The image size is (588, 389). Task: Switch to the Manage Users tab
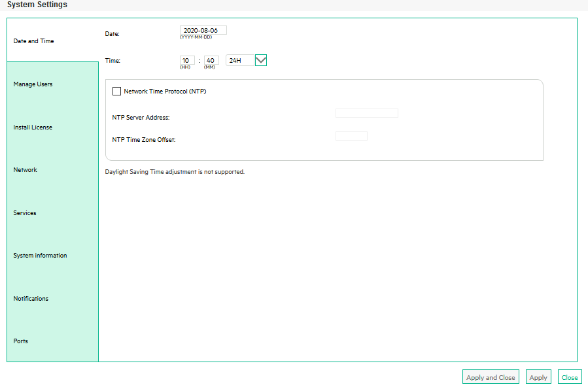point(52,84)
